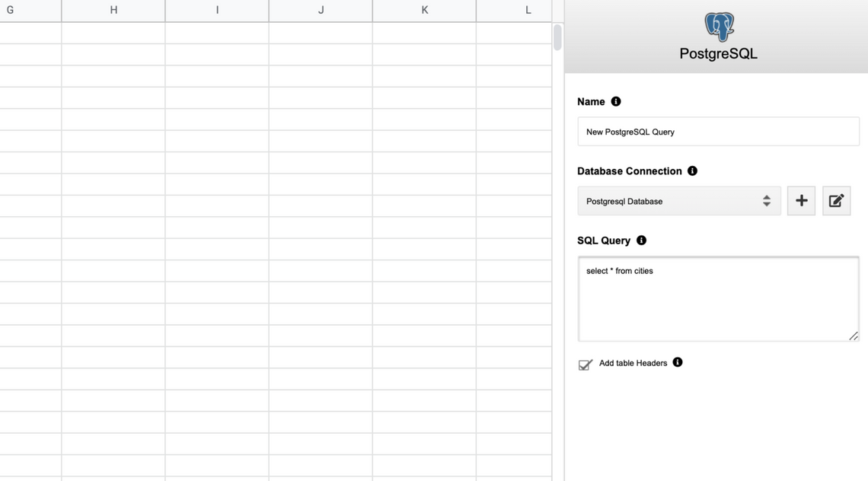
Task: Click the SQL textarea resize handle
Action: (854, 336)
